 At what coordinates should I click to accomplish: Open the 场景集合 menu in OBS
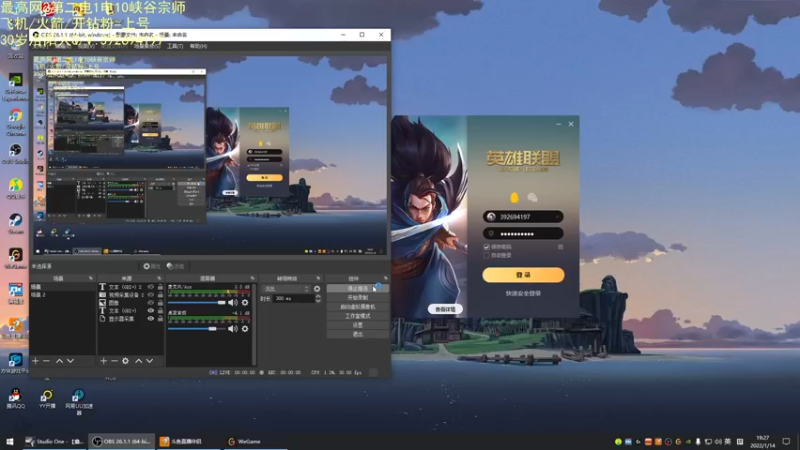pyautogui.click(x=147, y=46)
